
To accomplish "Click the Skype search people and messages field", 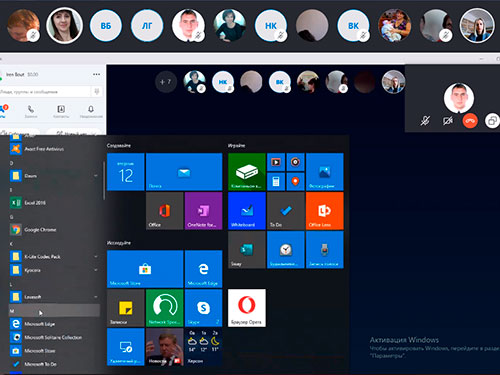I will point(45,91).
